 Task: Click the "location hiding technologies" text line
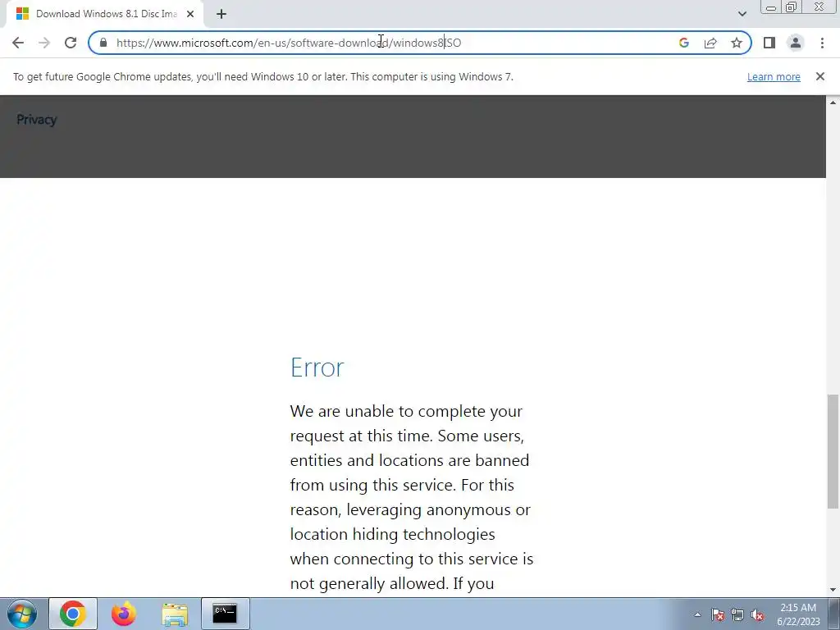coord(393,535)
